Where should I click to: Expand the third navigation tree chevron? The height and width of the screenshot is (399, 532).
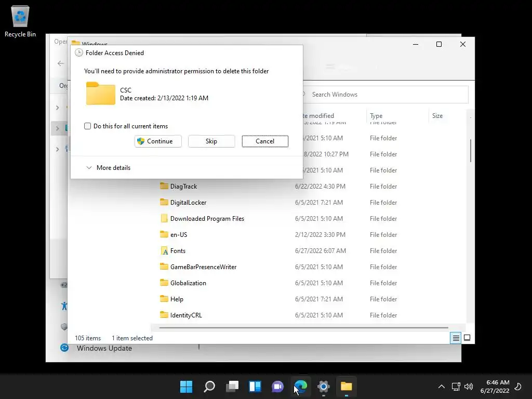click(57, 149)
